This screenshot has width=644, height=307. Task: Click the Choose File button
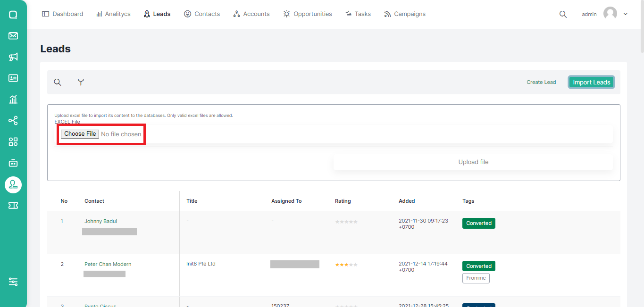(x=80, y=134)
